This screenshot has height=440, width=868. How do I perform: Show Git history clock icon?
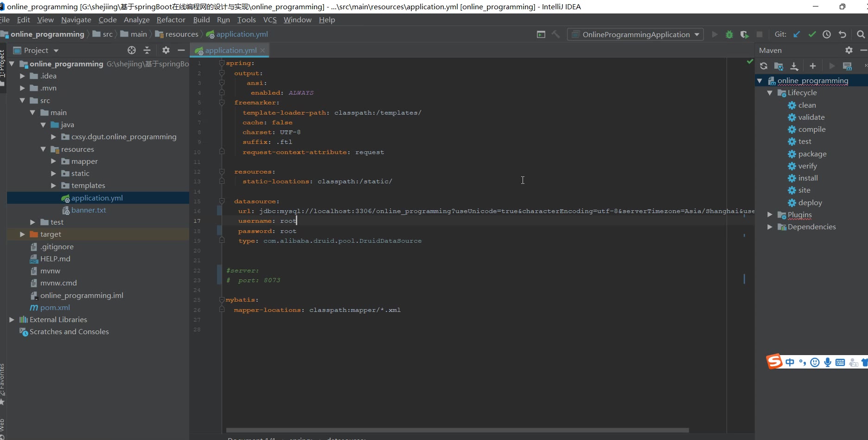coord(827,34)
